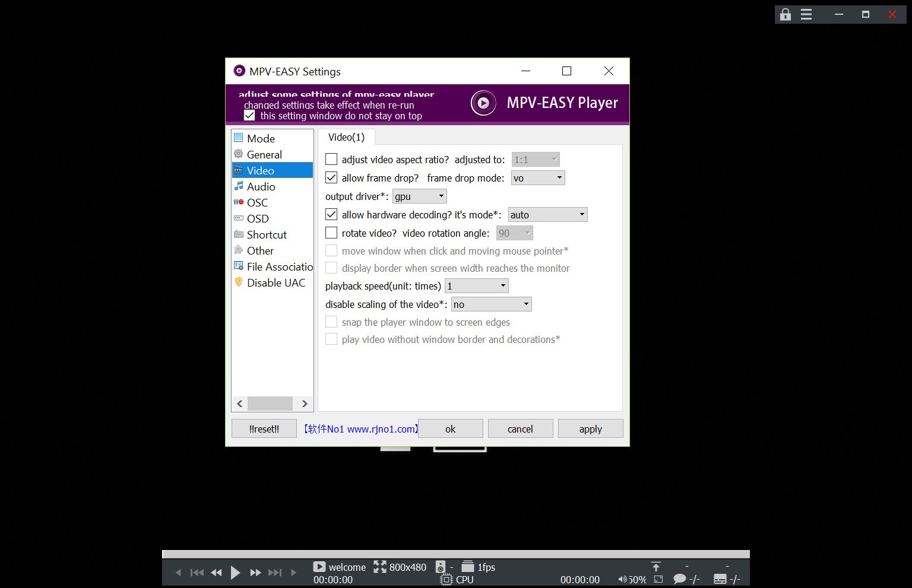
Task: Enable rotate video checkbox
Action: point(331,233)
